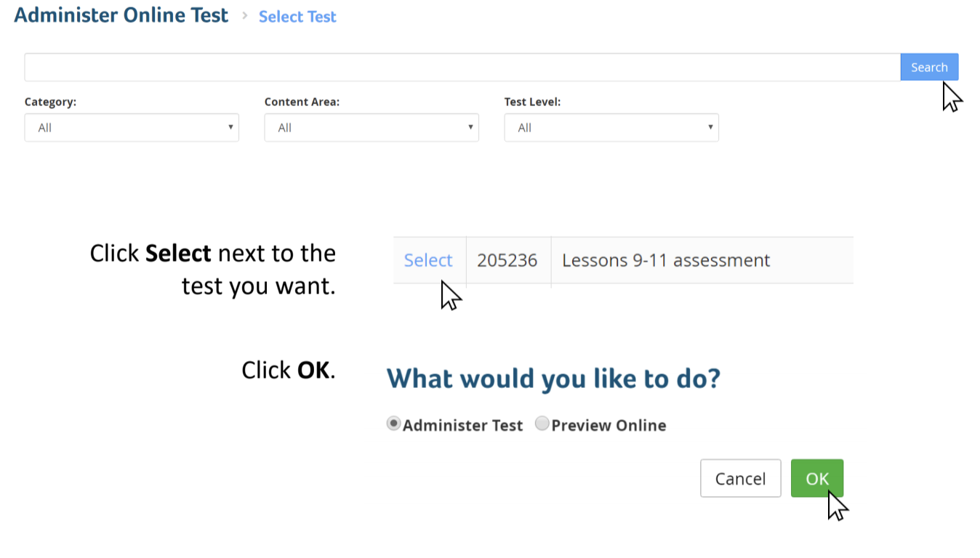
Task: Click the Category dropdown arrow
Action: 230,127
